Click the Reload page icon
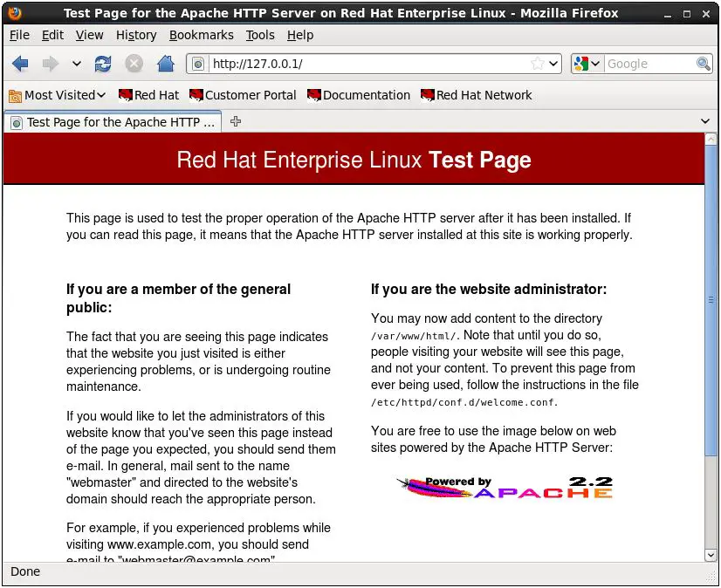This screenshot has width=721, height=588. [x=103, y=64]
